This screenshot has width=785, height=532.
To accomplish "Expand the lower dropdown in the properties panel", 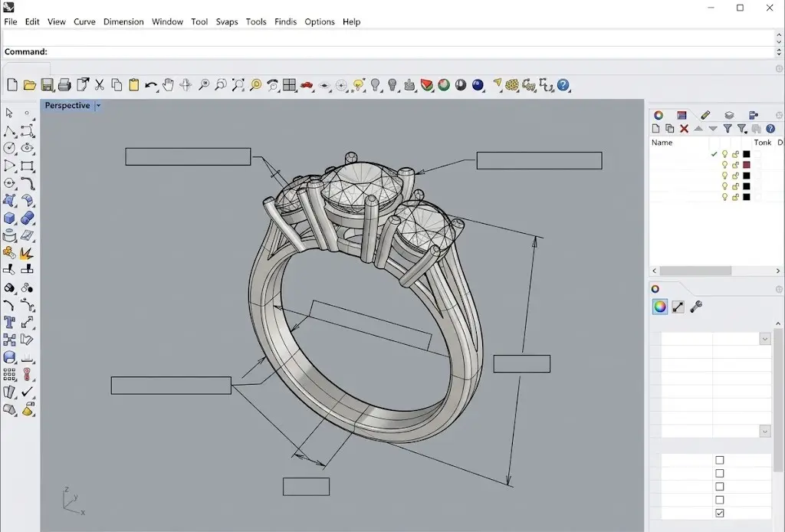I will pyautogui.click(x=765, y=431).
